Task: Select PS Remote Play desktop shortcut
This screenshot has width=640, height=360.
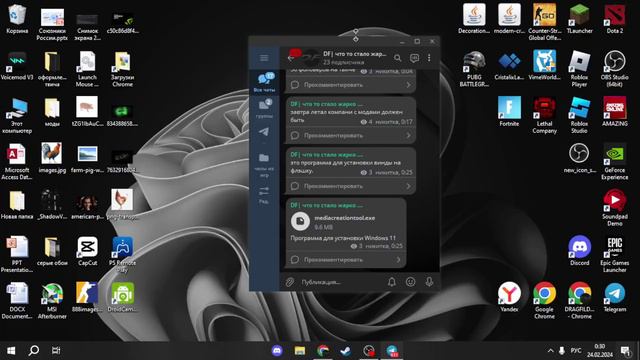Action: (122, 255)
